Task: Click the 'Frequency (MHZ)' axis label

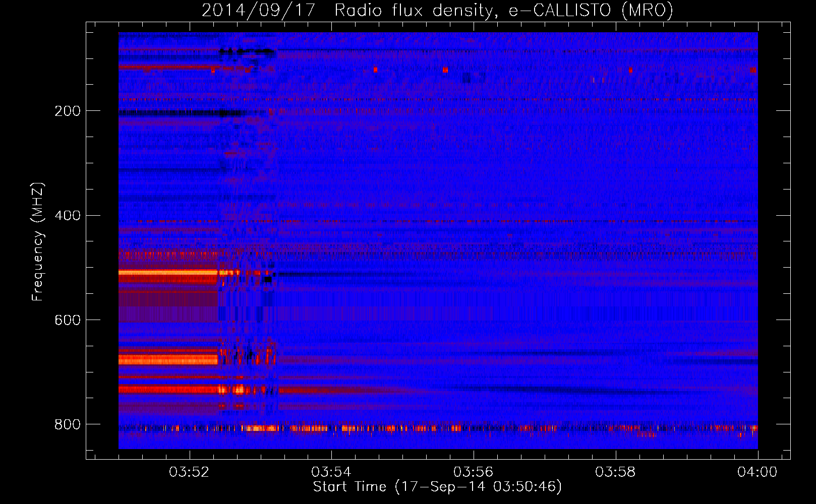Action: click(x=38, y=242)
